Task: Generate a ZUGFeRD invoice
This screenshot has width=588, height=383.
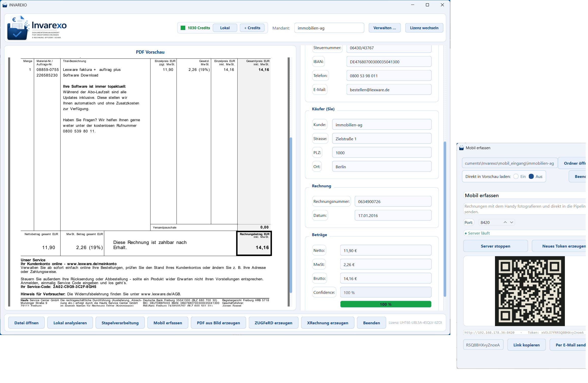Action: coord(273,323)
